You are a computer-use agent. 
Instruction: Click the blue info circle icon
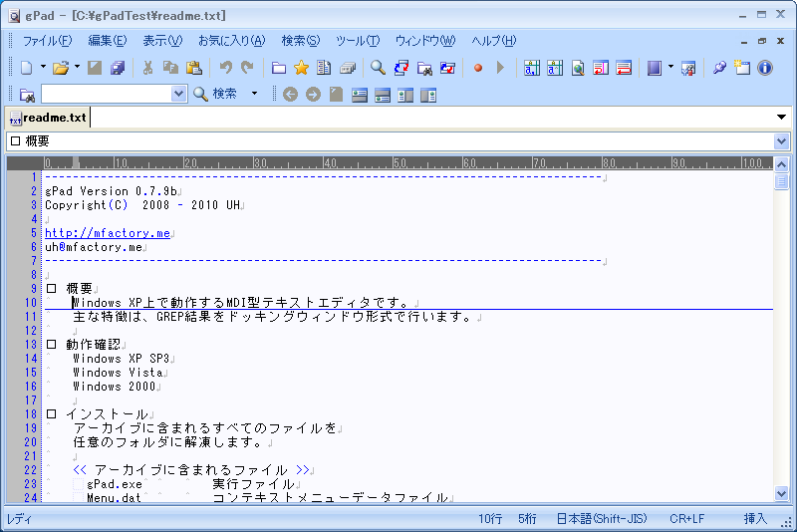click(x=765, y=68)
